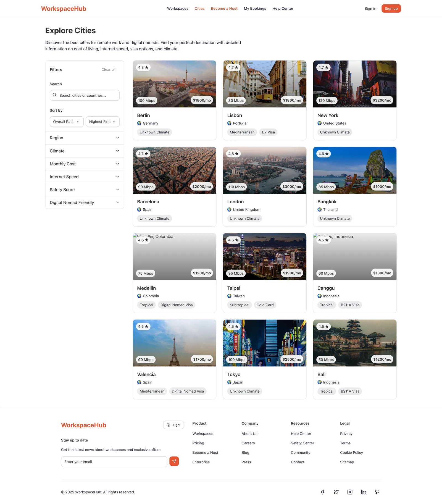This screenshot has width=442, height=504.
Task: Submit newsletter with paper plane icon
Action: [x=174, y=461]
